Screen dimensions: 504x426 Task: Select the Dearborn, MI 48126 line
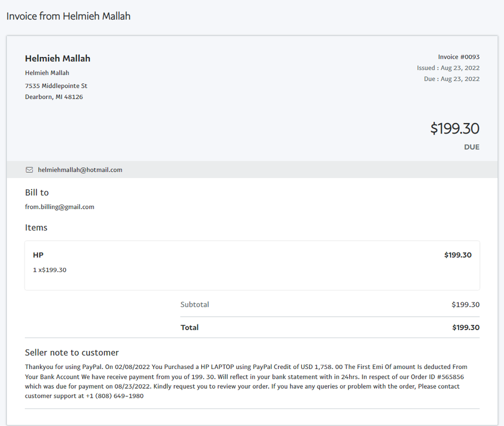tap(54, 97)
